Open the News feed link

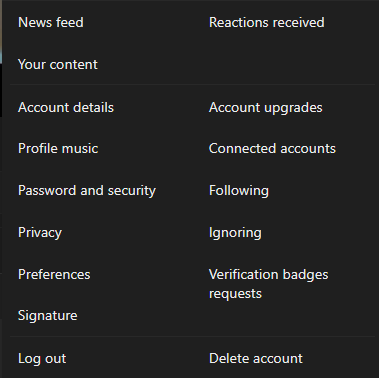tap(51, 22)
